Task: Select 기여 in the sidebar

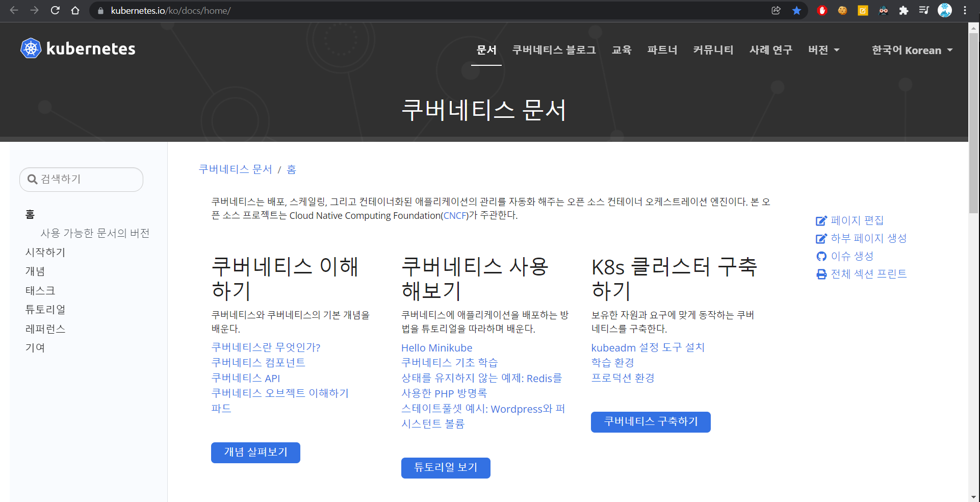Action: click(x=35, y=348)
